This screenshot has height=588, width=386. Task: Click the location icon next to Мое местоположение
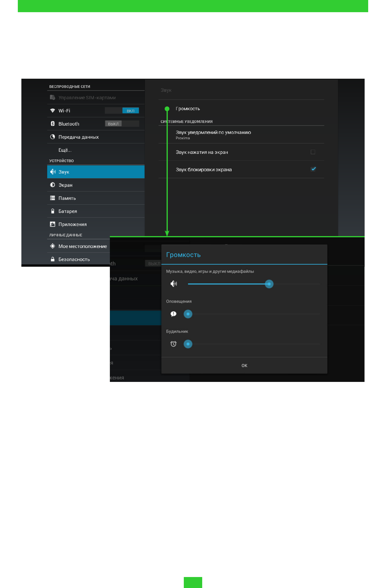[x=53, y=246]
